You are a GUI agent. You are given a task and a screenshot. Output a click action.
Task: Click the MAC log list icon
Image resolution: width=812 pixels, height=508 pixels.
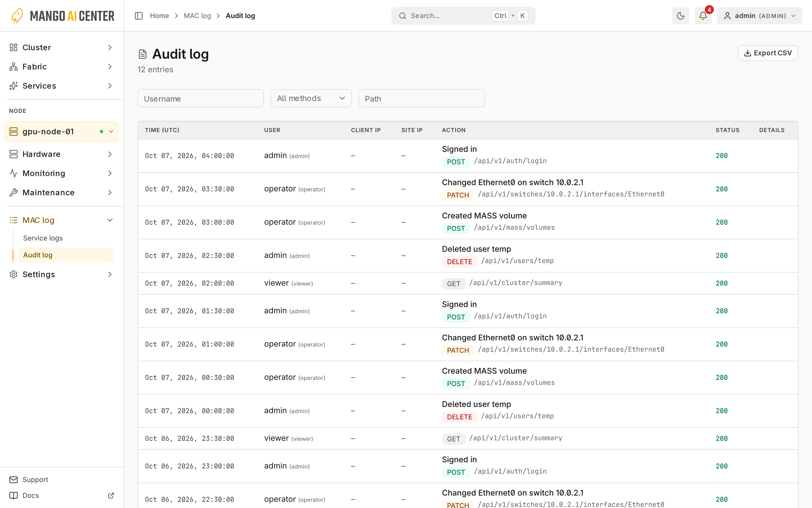click(13, 220)
